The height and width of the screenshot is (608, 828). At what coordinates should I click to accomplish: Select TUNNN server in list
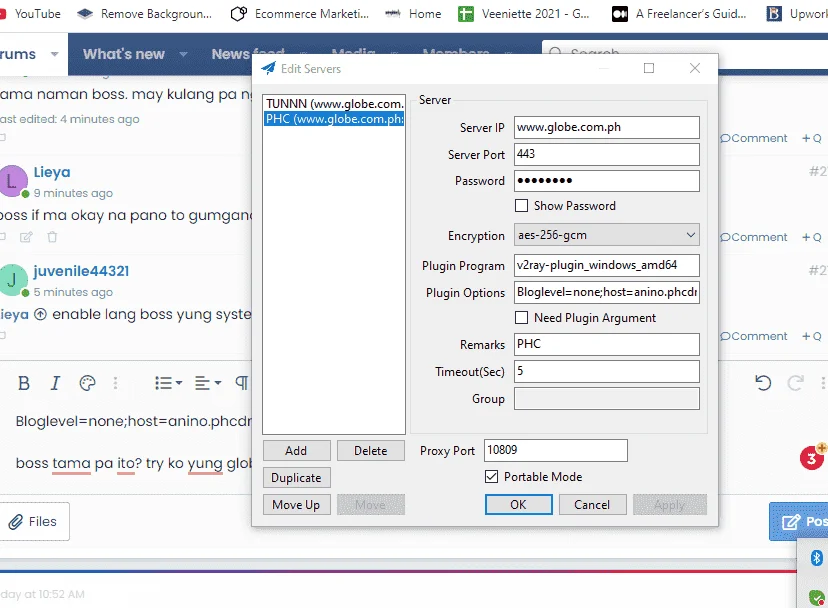(x=334, y=104)
